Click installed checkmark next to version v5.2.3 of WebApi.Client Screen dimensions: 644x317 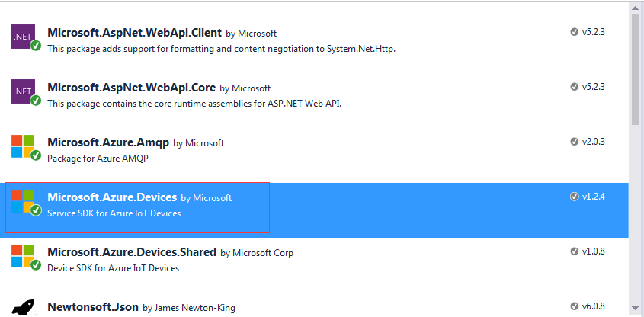[574, 32]
